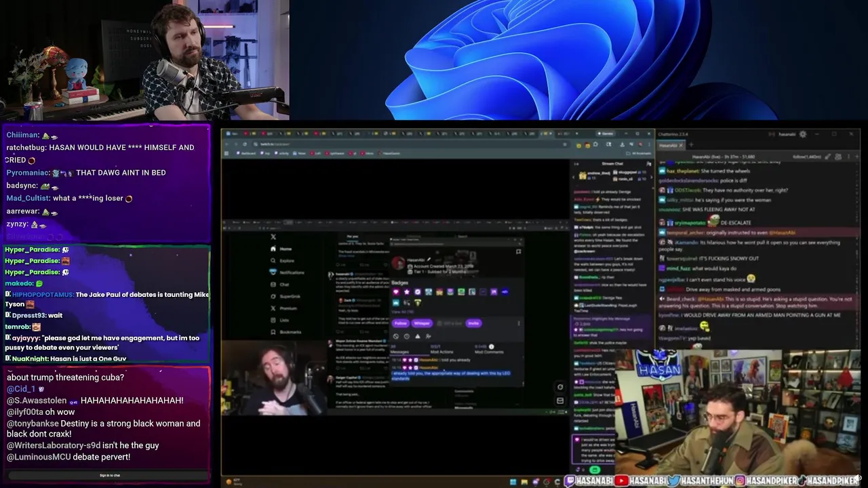Click the View All badges link
The width and height of the screenshot is (868, 488).
coord(403,312)
